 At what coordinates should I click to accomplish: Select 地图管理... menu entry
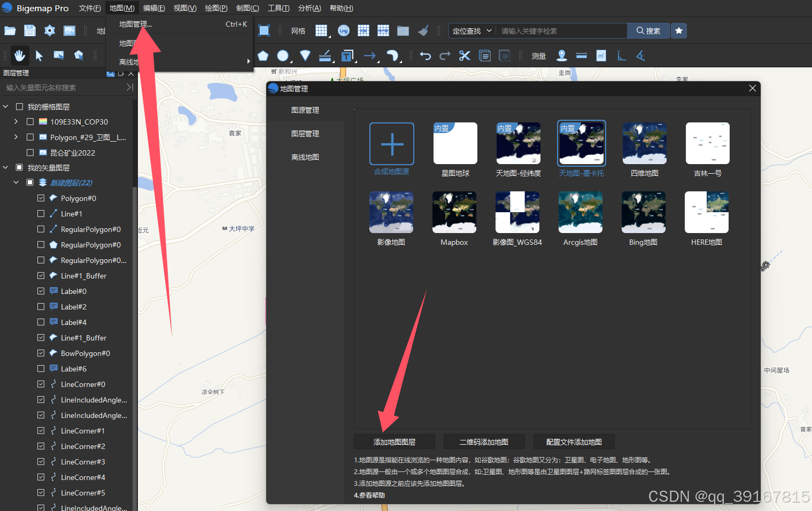pos(179,24)
